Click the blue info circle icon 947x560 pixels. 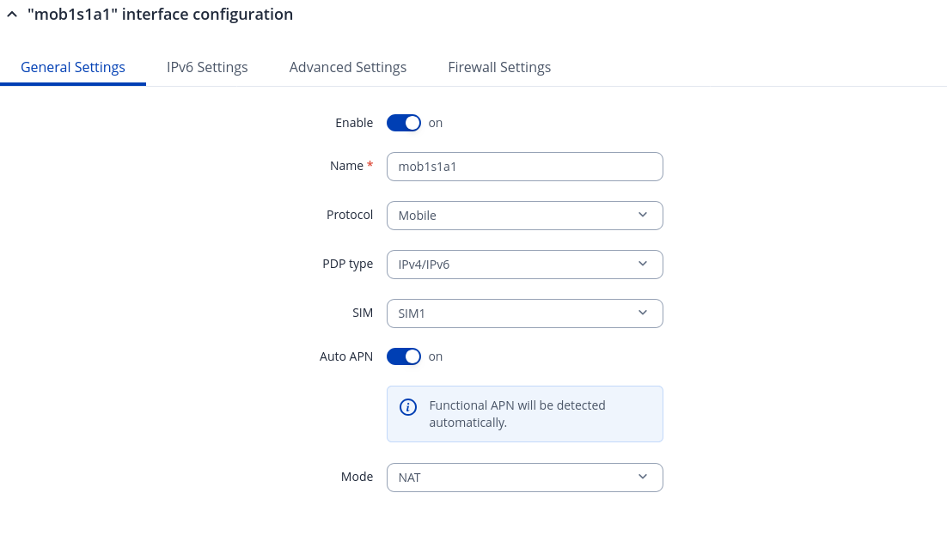(409, 407)
